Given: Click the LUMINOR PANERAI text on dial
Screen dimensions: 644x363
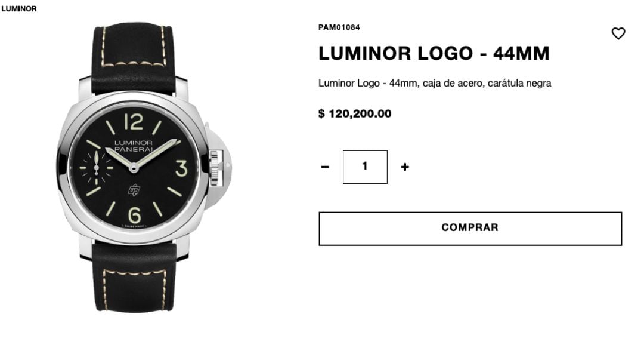Looking at the screenshot, I should click(134, 146).
